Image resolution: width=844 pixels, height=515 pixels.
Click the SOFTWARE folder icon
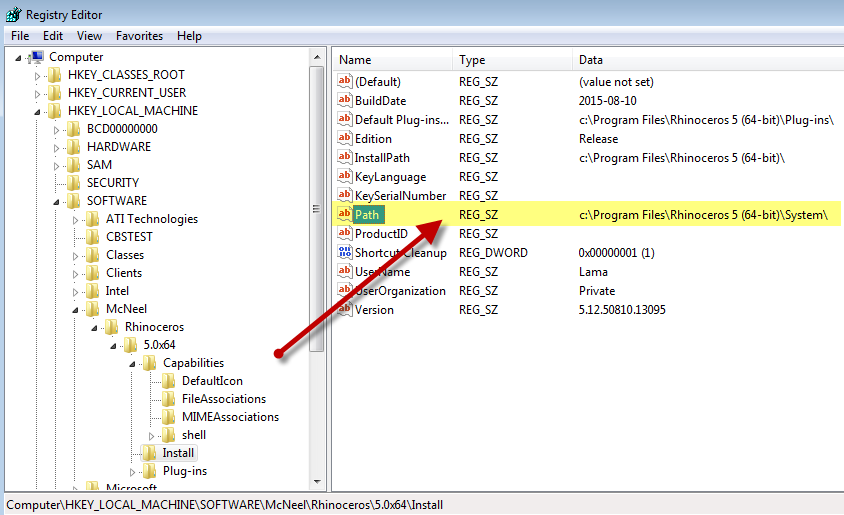(x=74, y=201)
